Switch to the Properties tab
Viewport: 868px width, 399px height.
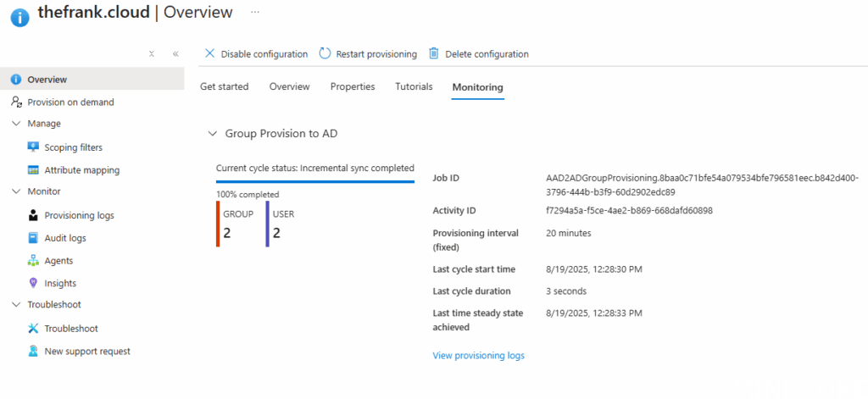353,86
